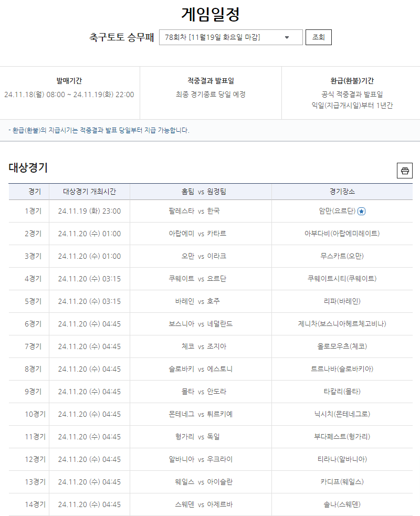Click the 조회 search button

(318, 37)
